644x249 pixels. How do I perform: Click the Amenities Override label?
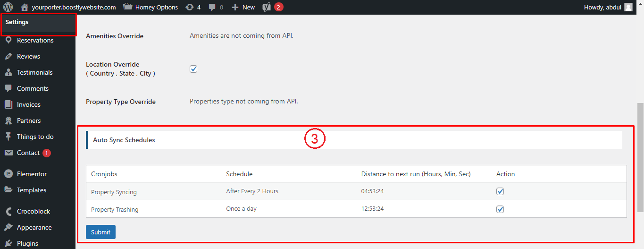point(115,36)
